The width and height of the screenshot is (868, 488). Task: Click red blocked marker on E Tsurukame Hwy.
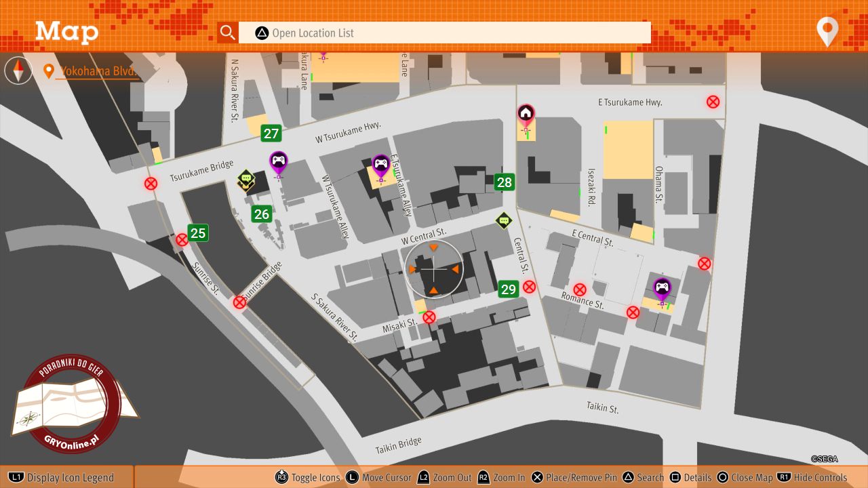(x=713, y=102)
